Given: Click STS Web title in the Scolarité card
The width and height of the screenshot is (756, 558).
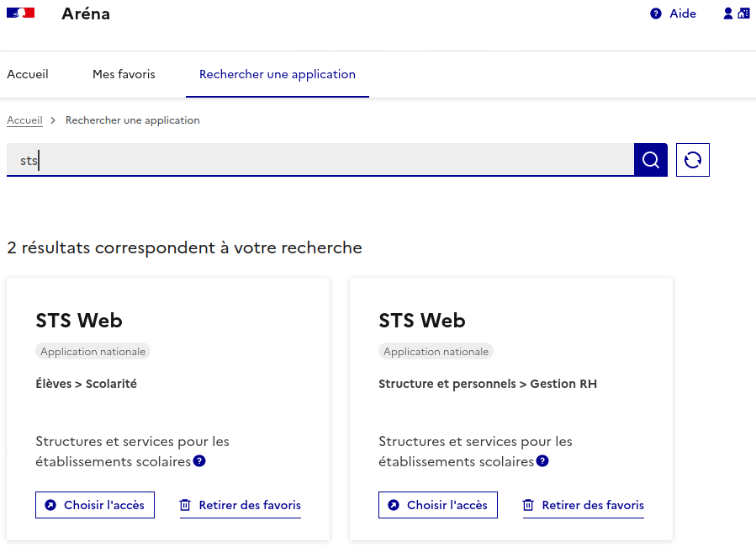Looking at the screenshot, I should tap(79, 321).
